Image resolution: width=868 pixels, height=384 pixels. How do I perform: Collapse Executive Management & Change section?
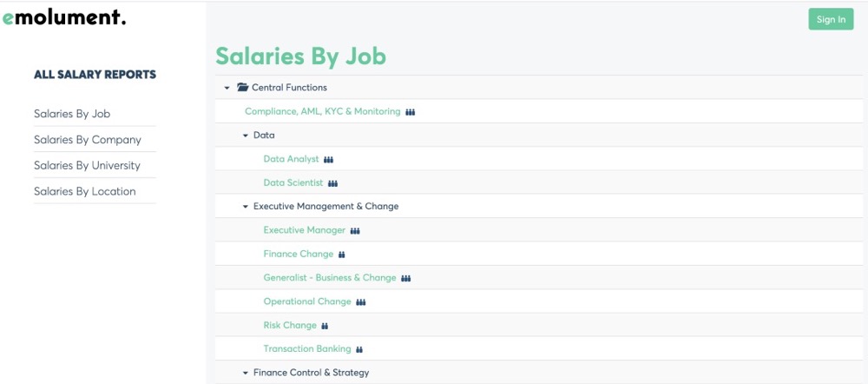coord(246,207)
